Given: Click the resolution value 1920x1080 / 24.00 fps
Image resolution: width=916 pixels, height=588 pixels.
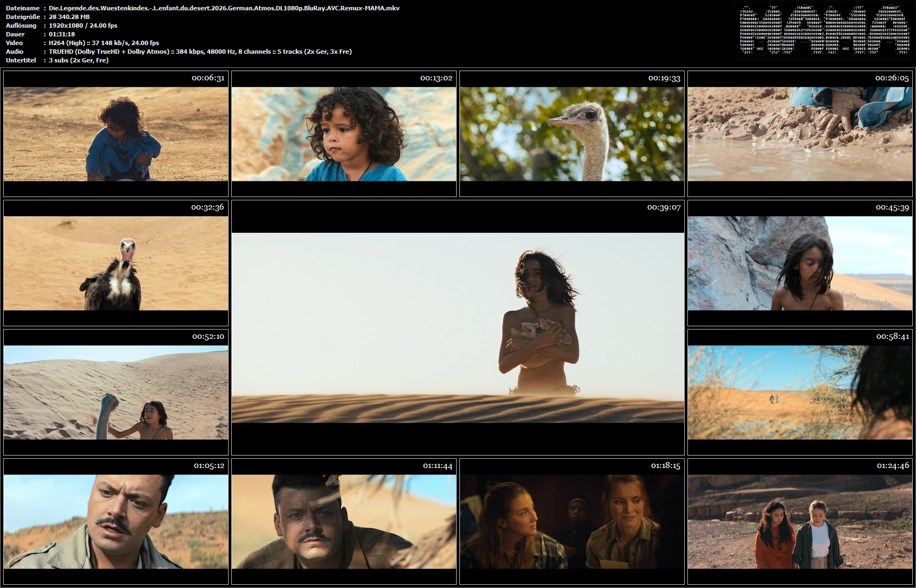Looking at the screenshot, I should [x=83, y=26].
